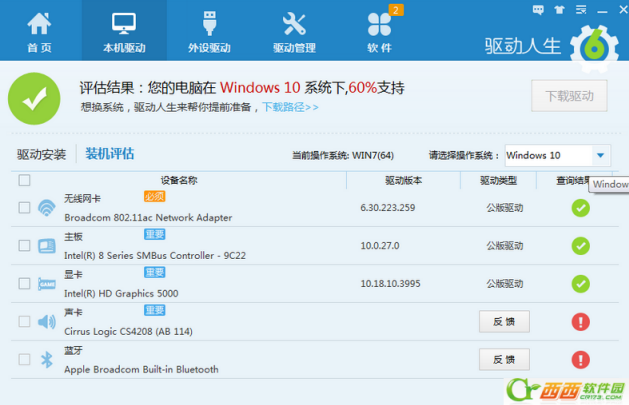The image size is (629, 405).
Task: Click the red warning icon for Cirrus Logic
Action: tap(580, 322)
